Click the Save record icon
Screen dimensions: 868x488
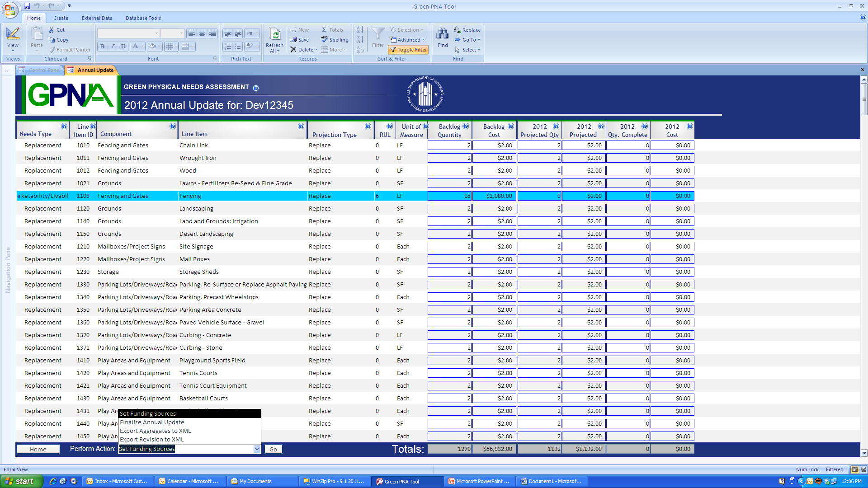tap(294, 40)
